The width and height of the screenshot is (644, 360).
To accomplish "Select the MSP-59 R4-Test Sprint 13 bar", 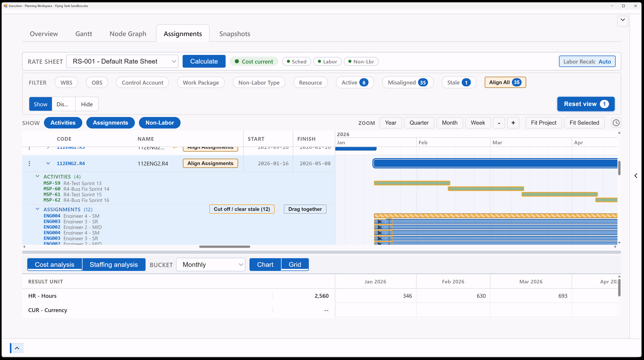I will (x=412, y=183).
